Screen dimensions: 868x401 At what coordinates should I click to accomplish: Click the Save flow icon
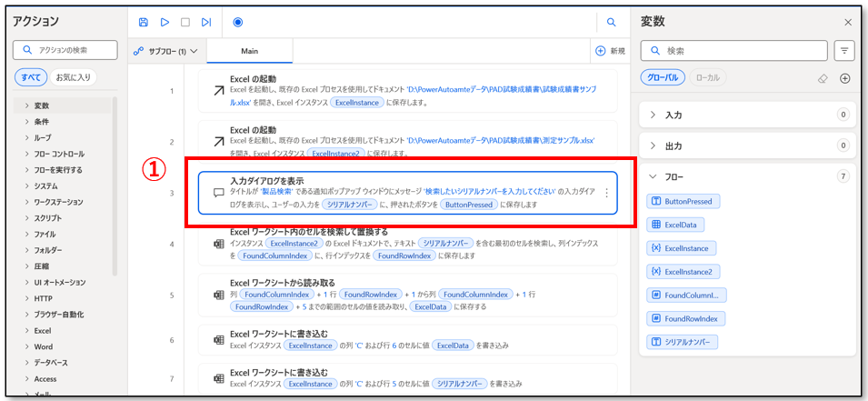144,22
